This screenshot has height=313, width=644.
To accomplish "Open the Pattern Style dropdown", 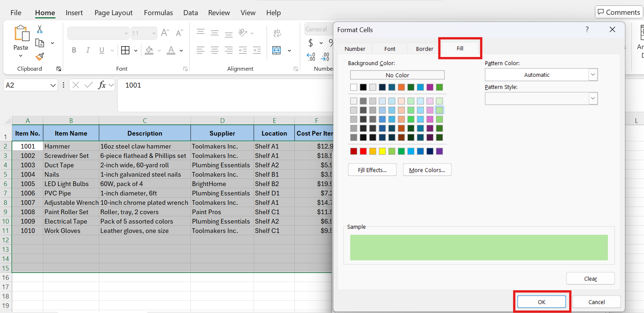I will pyautogui.click(x=593, y=98).
